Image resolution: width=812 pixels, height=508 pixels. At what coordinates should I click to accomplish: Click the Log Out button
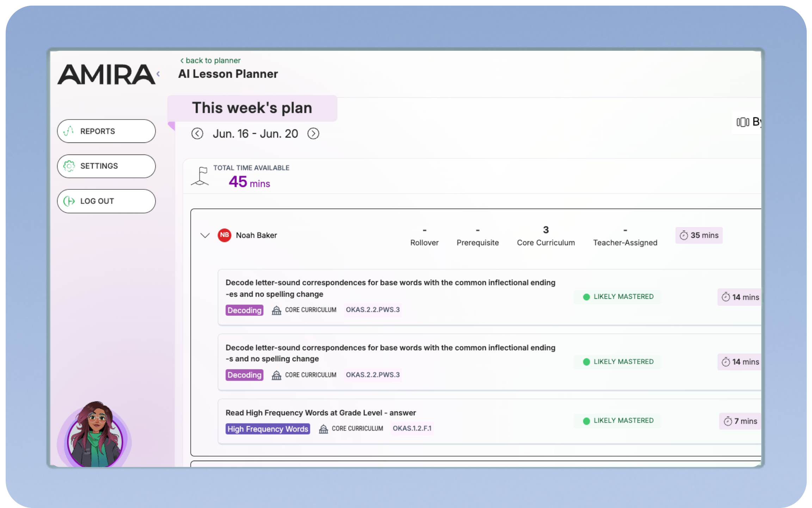106,201
